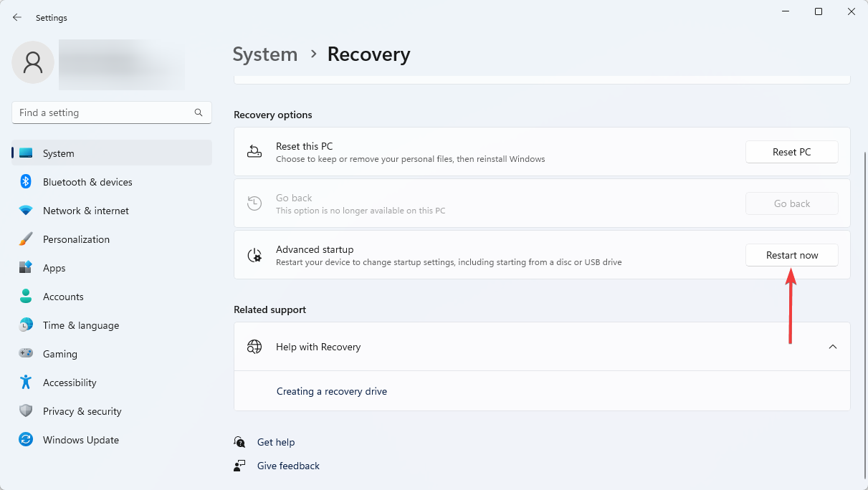This screenshot has height=490, width=868.
Task: Click the Personalization paintbrush icon
Action: (x=26, y=239)
